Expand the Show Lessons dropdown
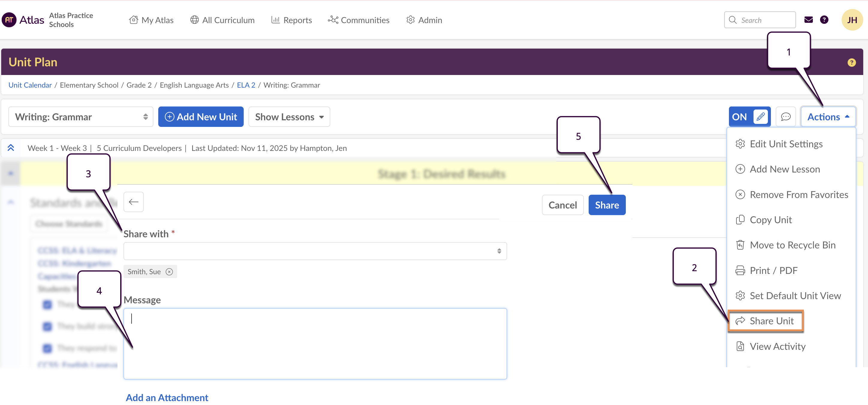 289,117
